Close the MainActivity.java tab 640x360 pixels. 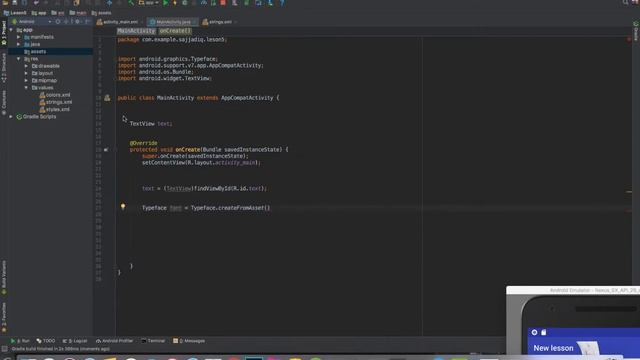pos(194,22)
